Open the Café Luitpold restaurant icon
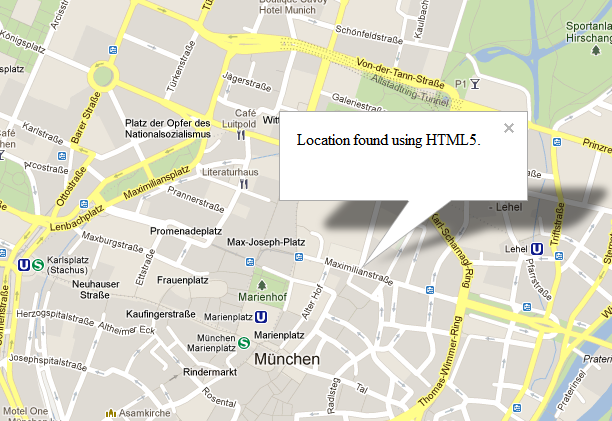The height and width of the screenshot is (421, 612). pyautogui.click(x=241, y=135)
